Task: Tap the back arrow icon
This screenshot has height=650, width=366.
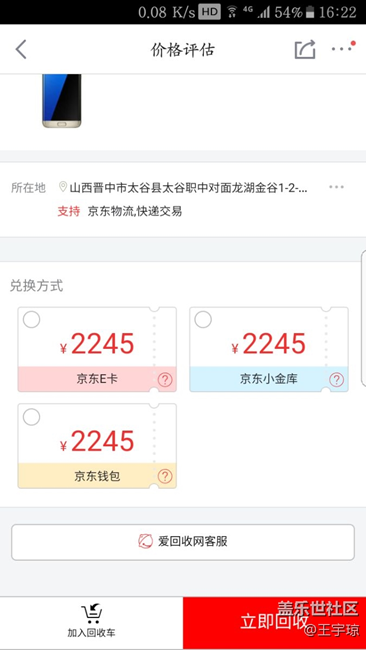Action: pos(21,49)
